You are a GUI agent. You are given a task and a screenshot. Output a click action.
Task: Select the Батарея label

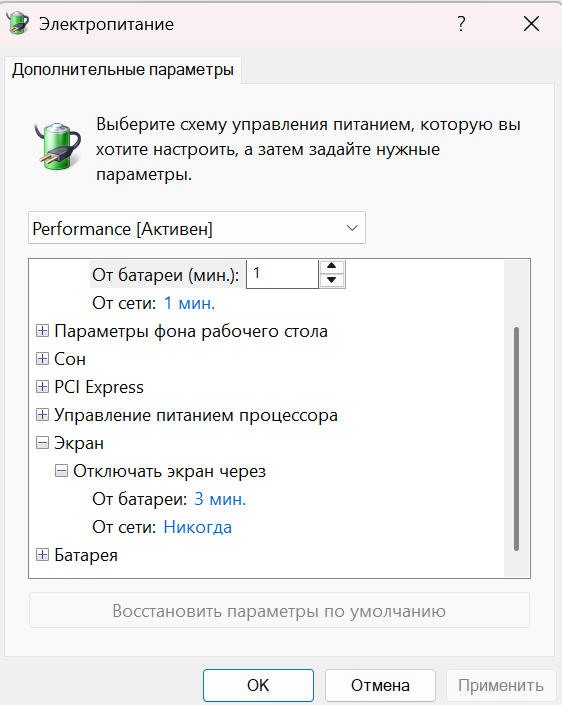86,555
